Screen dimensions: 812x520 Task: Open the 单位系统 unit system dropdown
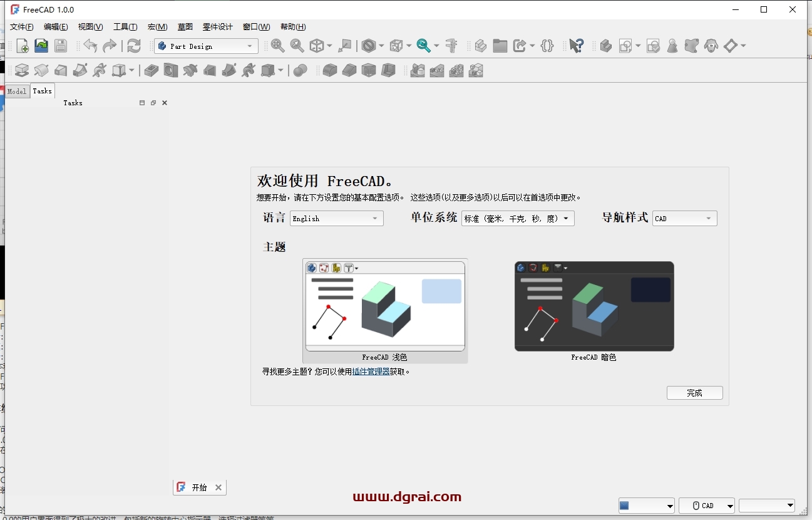click(x=518, y=218)
